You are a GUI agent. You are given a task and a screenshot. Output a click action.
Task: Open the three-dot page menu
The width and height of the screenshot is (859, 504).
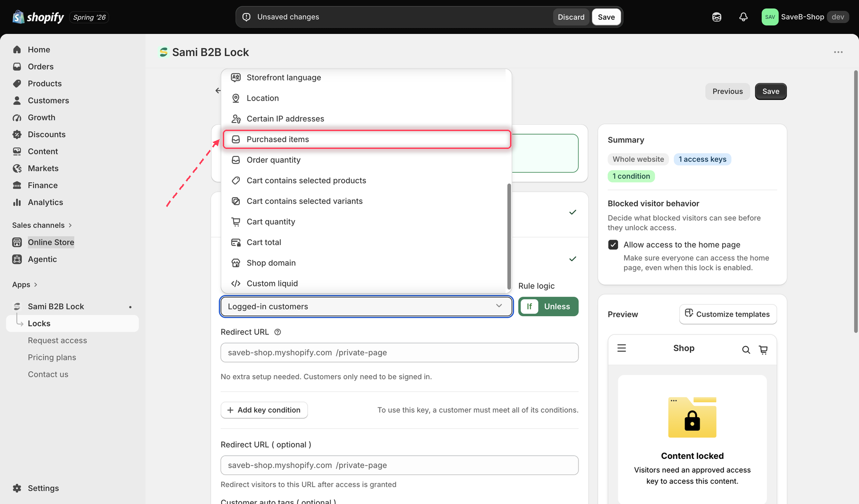point(838,52)
